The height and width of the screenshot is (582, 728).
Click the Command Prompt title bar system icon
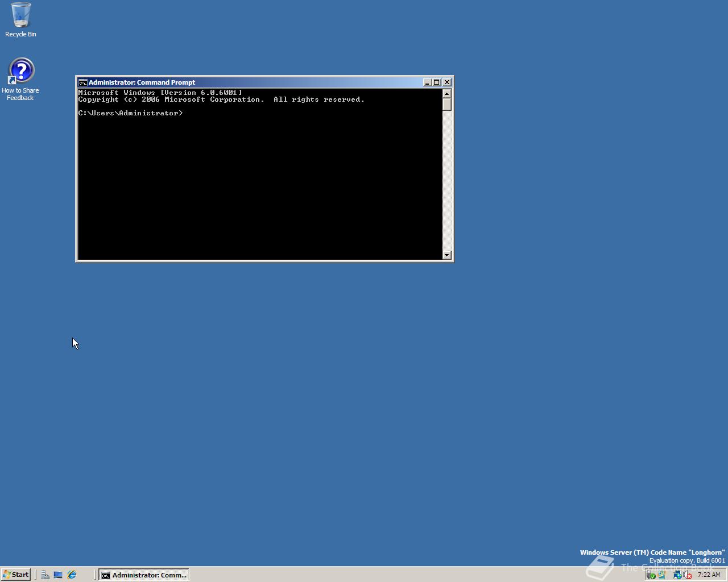pyautogui.click(x=82, y=82)
